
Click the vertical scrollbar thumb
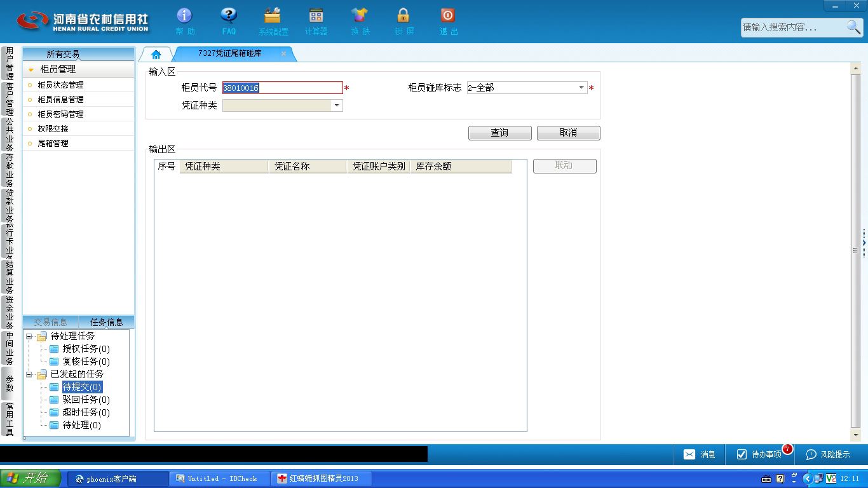pos(855,250)
